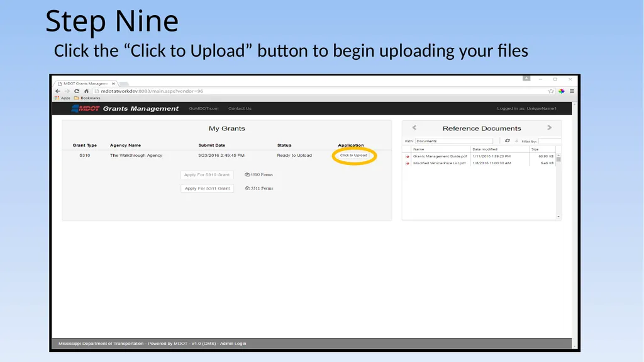Image resolution: width=644 pixels, height=362 pixels.
Task: Open the Bookmarks folder
Action: [87, 98]
